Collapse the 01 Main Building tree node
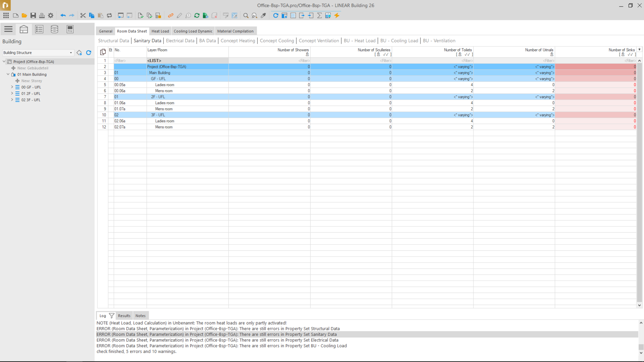This screenshot has height=362, width=644. pyautogui.click(x=8, y=75)
